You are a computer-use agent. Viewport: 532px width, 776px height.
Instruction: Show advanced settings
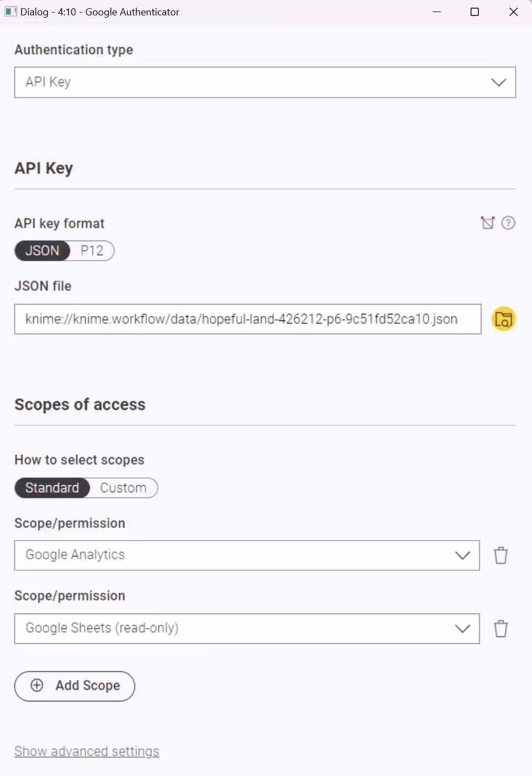tap(86, 751)
